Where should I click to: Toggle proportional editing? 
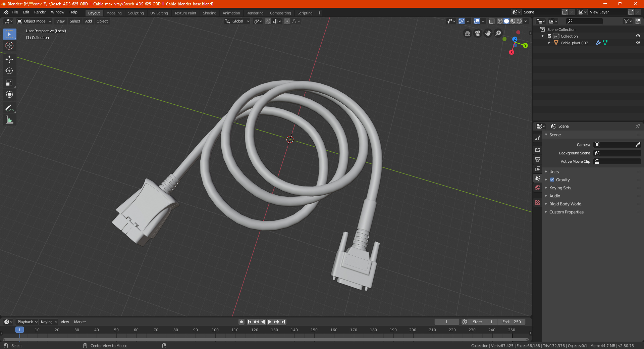(287, 21)
